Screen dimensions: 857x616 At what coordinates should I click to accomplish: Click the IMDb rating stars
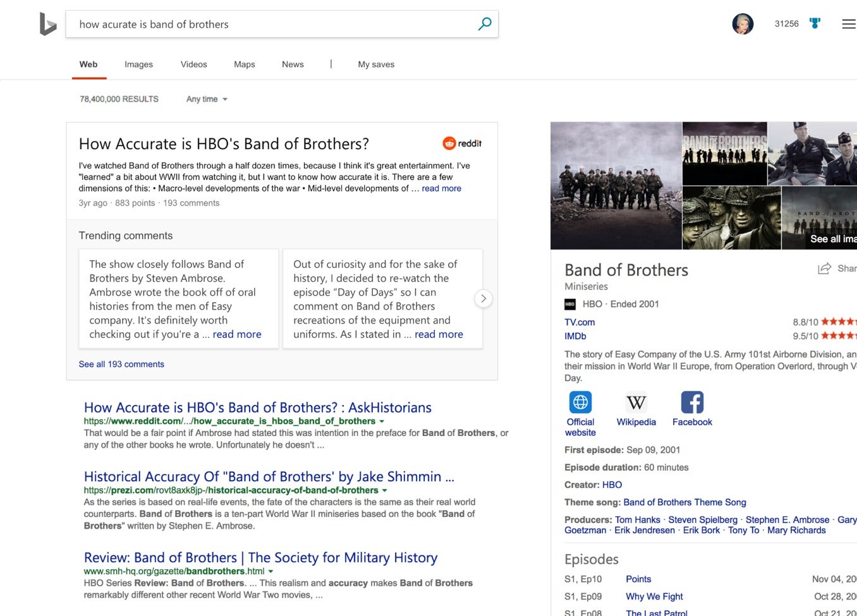tap(839, 335)
